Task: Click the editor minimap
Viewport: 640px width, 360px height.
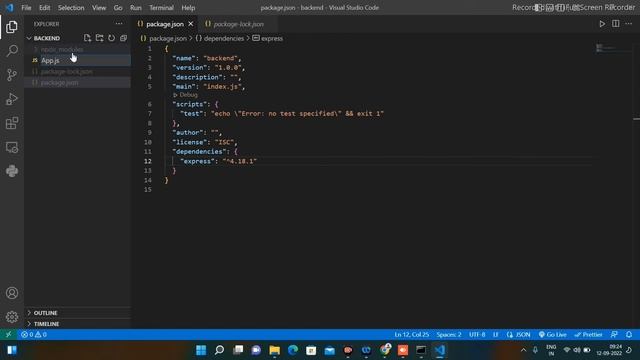Action: [x=614, y=48]
